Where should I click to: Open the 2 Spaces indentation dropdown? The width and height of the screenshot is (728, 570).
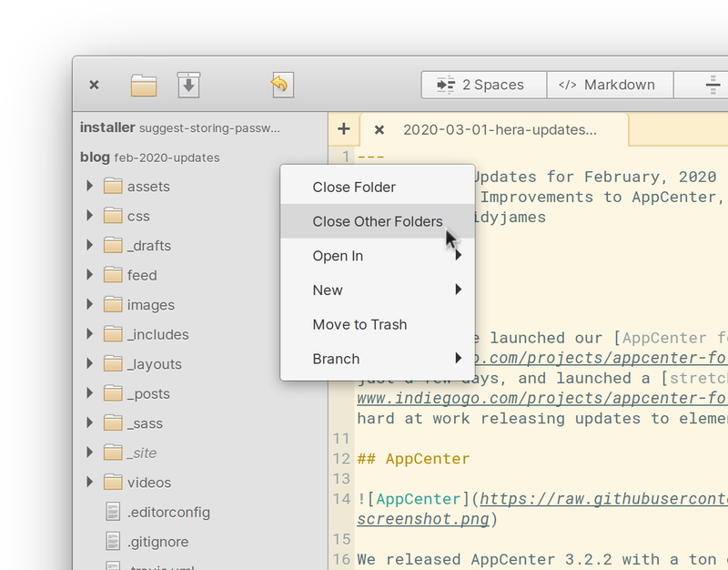pos(484,85)
